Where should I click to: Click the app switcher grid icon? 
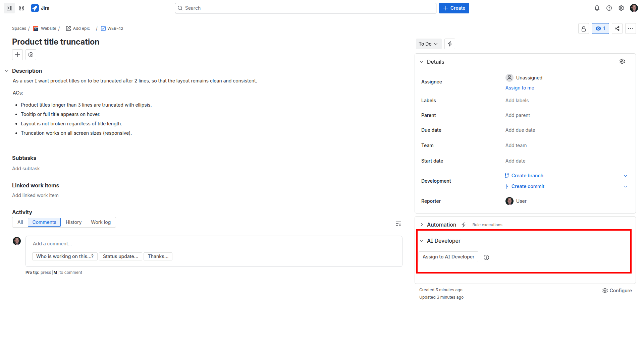click(x=21, y=8)
